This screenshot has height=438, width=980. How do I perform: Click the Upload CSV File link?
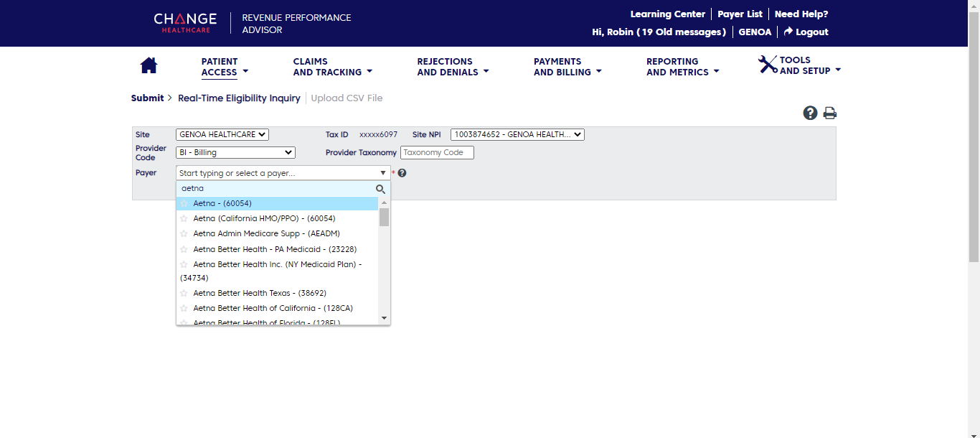click(x=347, y=98)
